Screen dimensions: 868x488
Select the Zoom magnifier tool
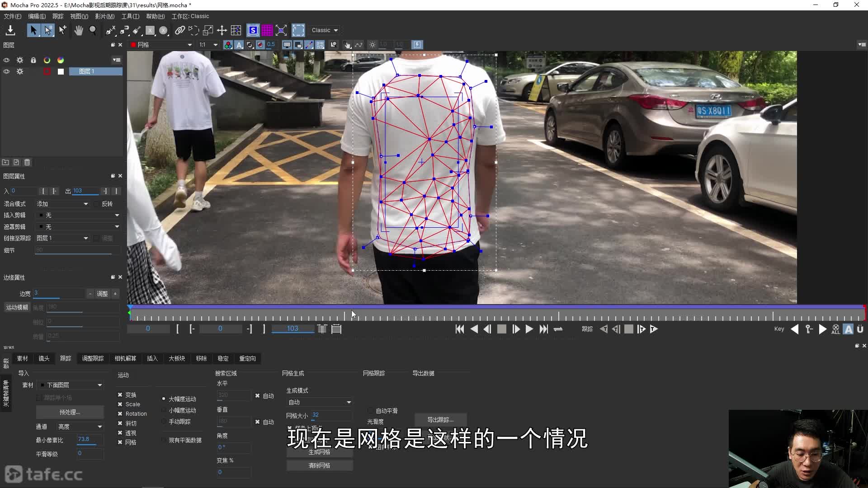pyautogui.click(x=93, y=30)
